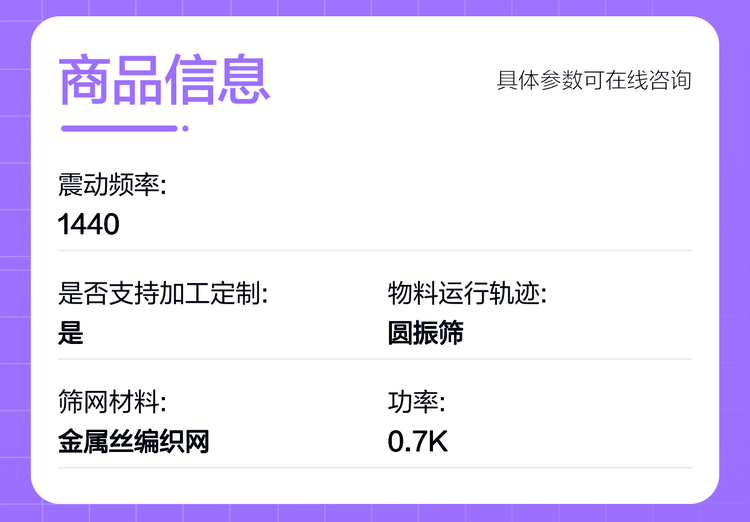The width and height of the screenshot is (750, 522).
Task: Select the 是否支持加工定制 label
Action: [163, 294]
